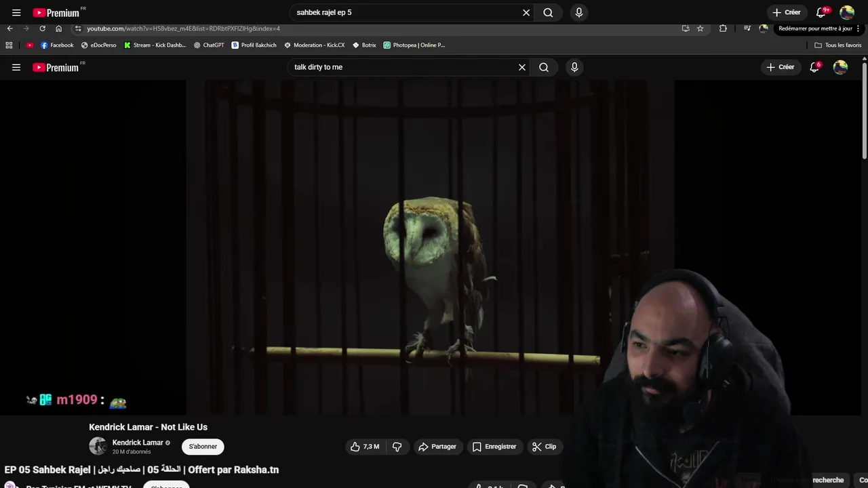The height and width of the screenshot is (488, 868).
Task: Open the browser three-dot menu
Action: 859,28
